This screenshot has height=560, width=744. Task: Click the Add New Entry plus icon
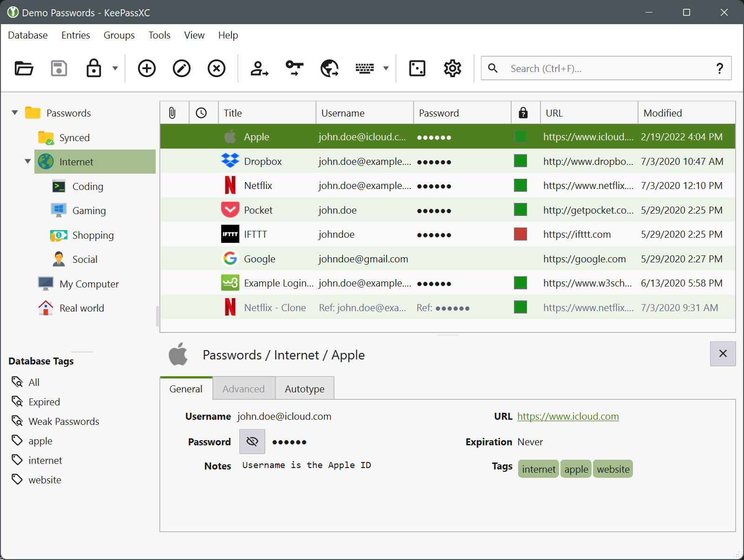pyautogui.click(x=147, y=69)
